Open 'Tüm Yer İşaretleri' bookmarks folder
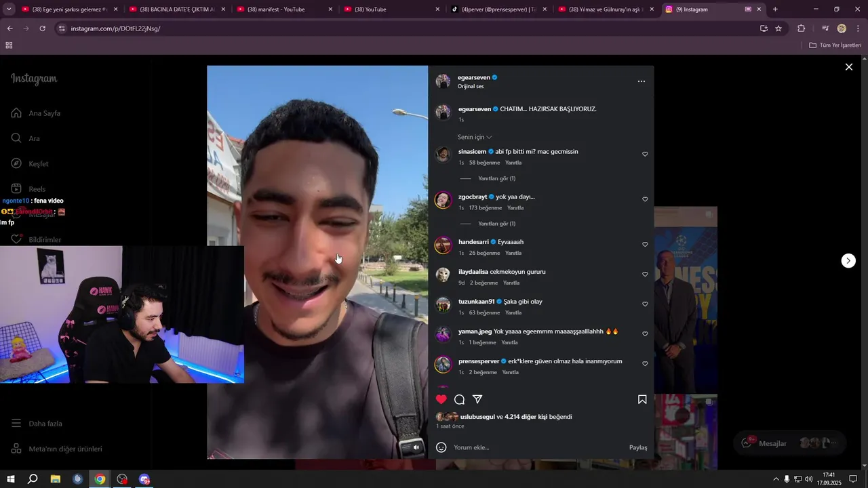The image size is (868, 488). [835, 45]
